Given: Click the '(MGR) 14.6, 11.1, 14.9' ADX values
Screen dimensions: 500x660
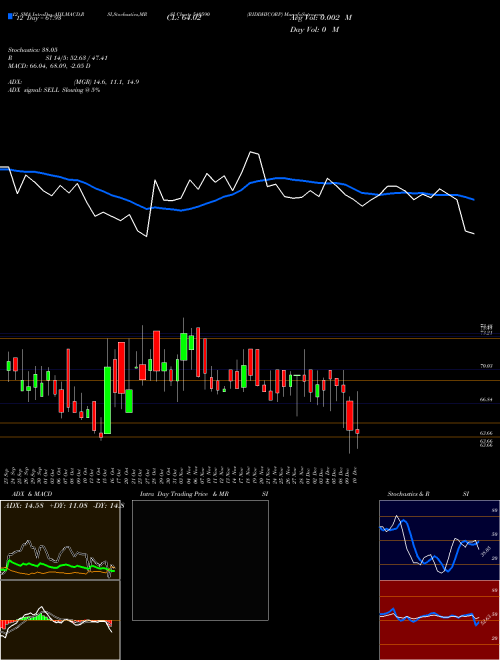Looking at the screenshot, I should click(x=106, y=82).
